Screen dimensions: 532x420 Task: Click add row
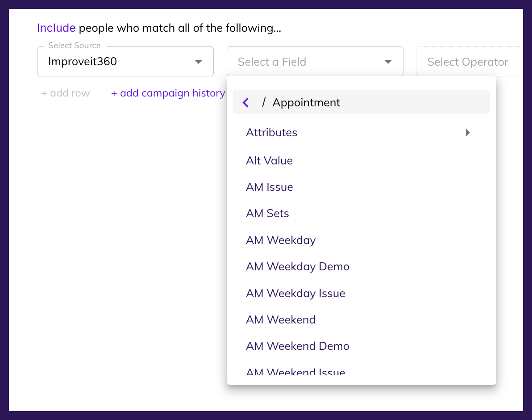coord(65,93)
